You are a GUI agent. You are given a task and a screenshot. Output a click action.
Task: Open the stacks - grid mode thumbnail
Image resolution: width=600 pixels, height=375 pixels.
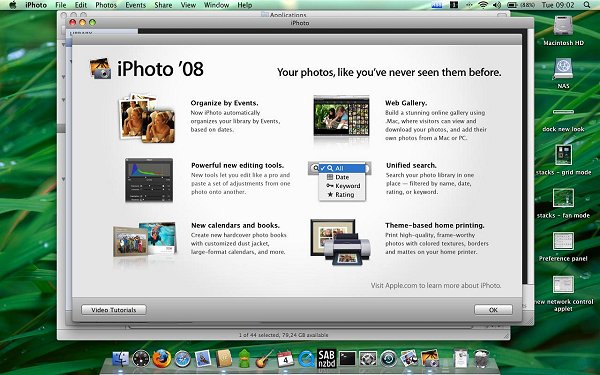563,155
